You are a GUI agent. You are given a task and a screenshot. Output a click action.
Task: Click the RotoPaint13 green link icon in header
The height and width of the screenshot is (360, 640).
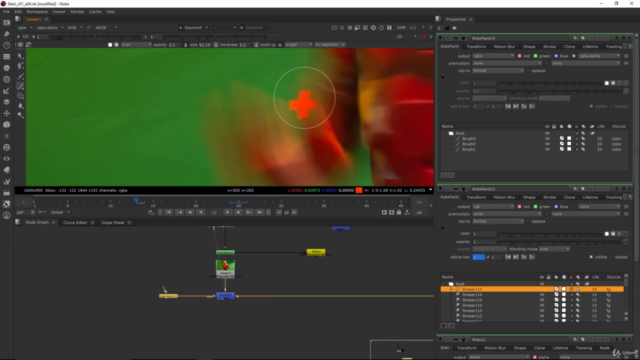pyautogui.click(x=575, y=38)
